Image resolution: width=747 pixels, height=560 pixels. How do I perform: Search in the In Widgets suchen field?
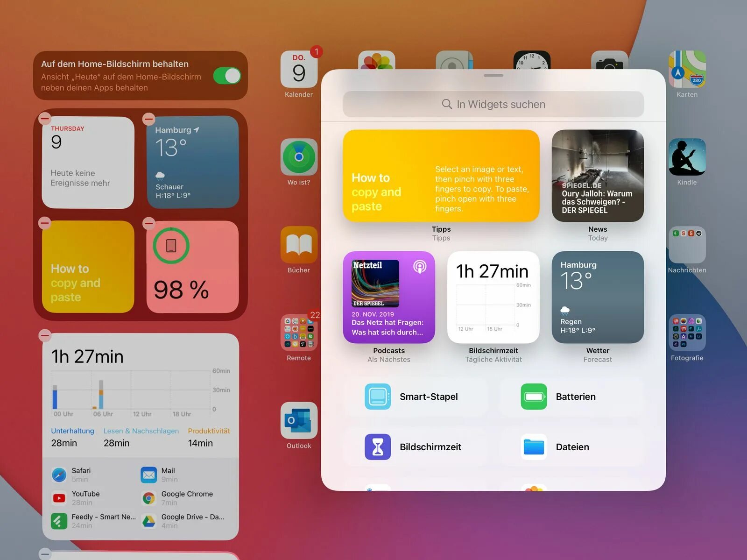pyautogui.click(x=493, y=104)
